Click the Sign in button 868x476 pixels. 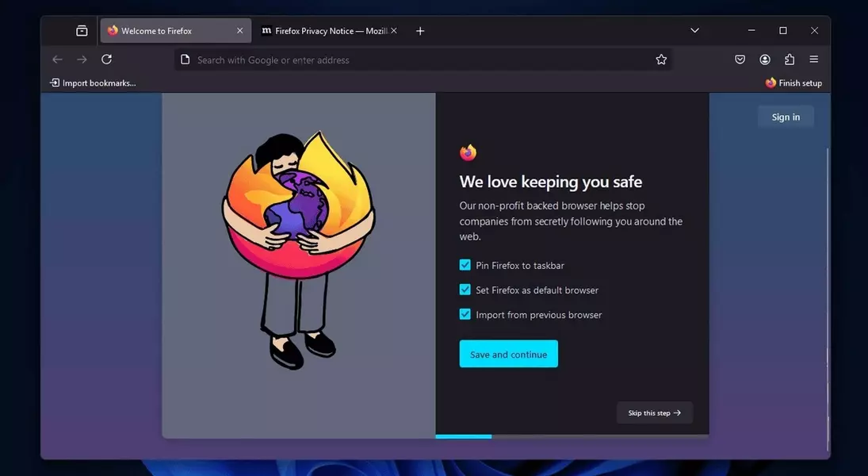tap(786, 117)
